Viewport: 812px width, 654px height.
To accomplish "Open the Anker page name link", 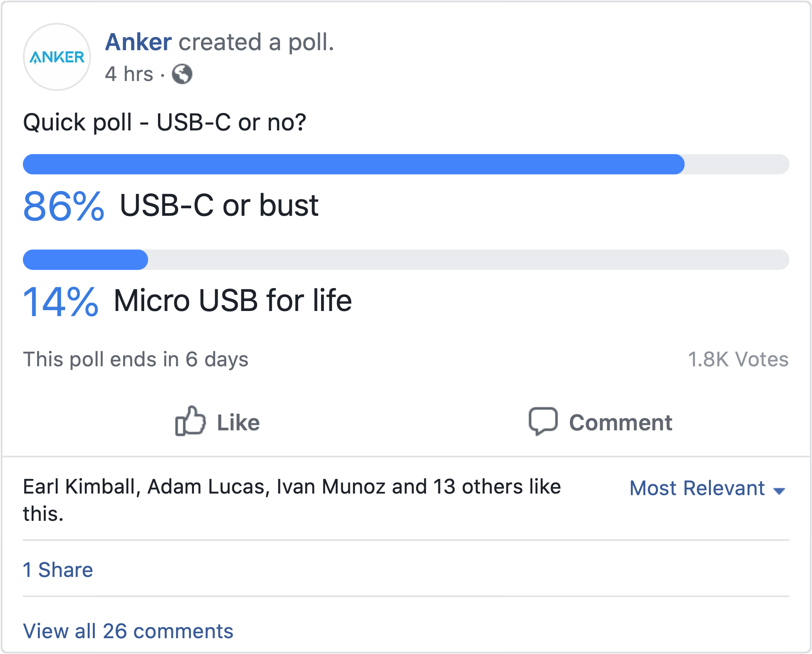I will 139,42.
